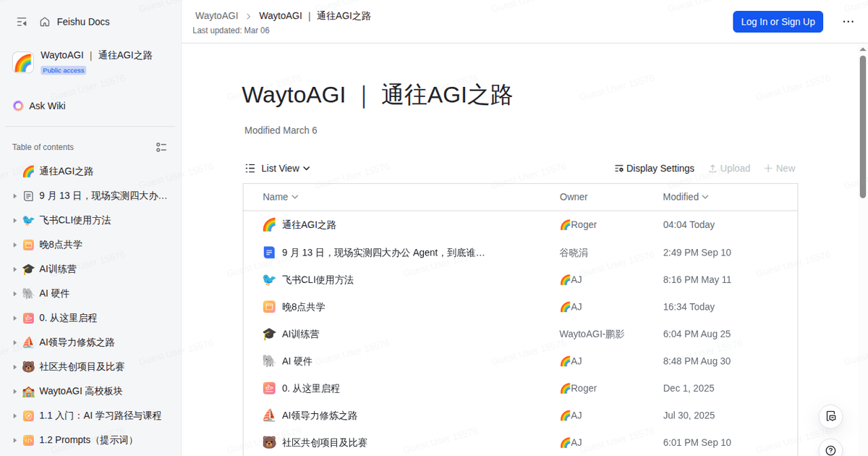Click the compass icon beside 1.1 入门 in sidebar
The height and width of the screenshot is (456, 868).
pos(28,415)
